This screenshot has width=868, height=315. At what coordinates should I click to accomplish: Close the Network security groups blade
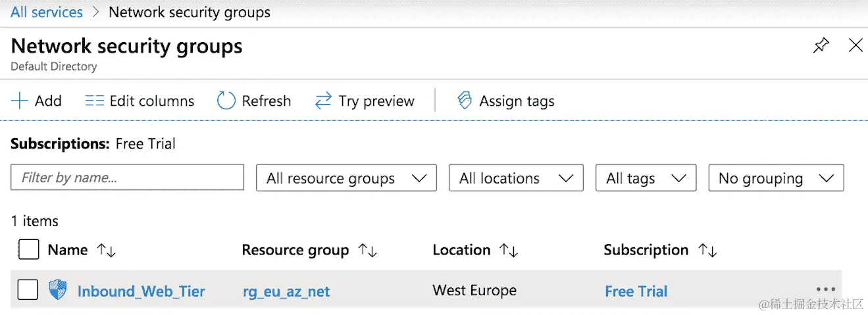[855, 45]
